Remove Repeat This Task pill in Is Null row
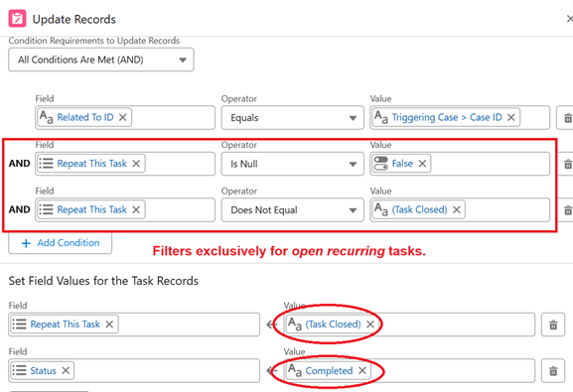 point(136,164)
